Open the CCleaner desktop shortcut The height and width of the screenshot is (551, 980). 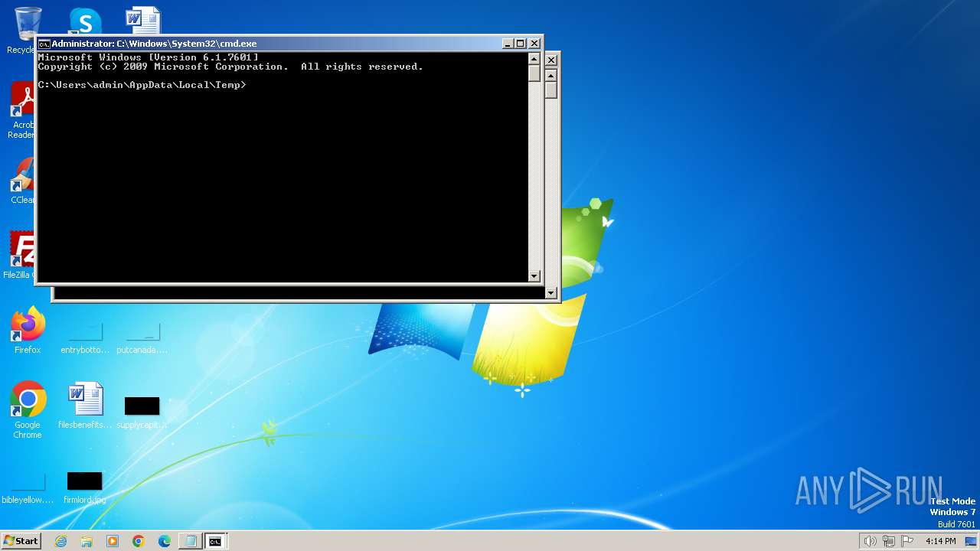(x=23, y=181)
